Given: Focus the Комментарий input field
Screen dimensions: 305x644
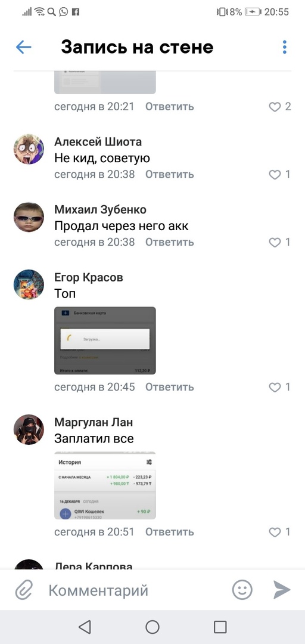Looking at the screenshot, I should point(135,590).
